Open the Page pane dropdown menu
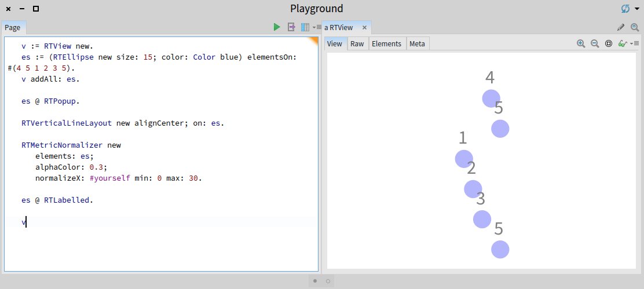 [317, 27]
